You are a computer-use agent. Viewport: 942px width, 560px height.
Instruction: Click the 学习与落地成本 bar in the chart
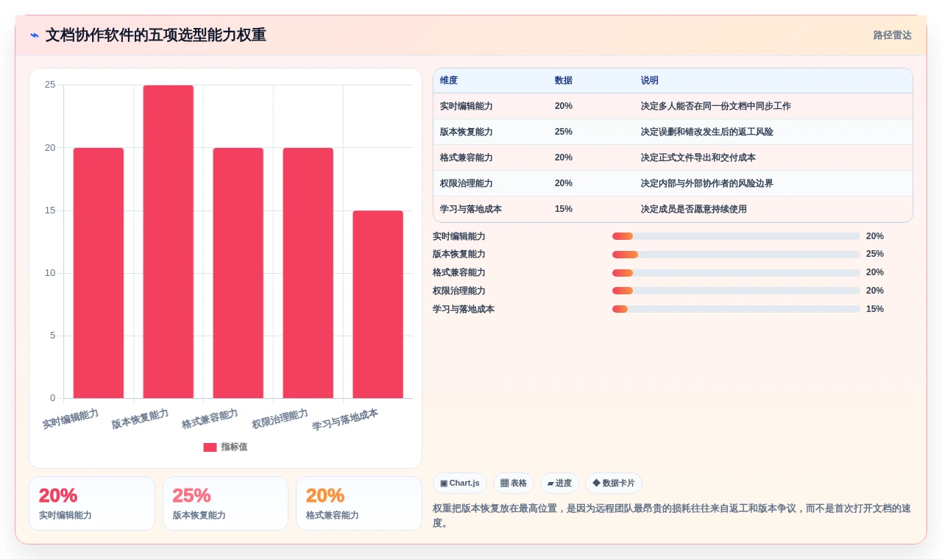pyautogui.click(x=378, y=305)
